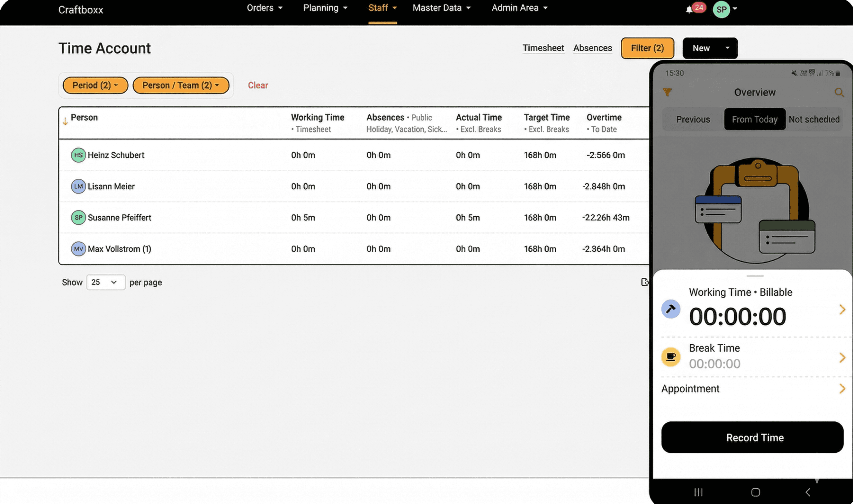Click the notification bell icon
853x504 pixels.
[x=689, y=10]
